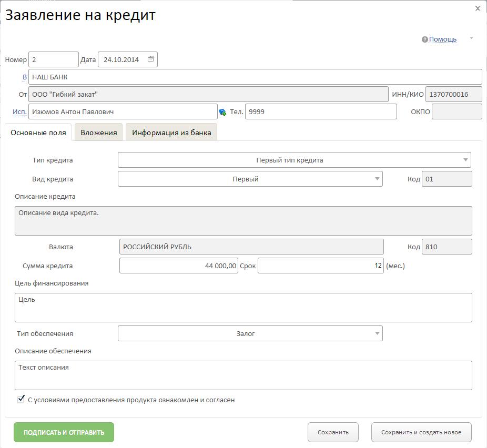Click the Номер input field
487x448 pixels.
54,59
